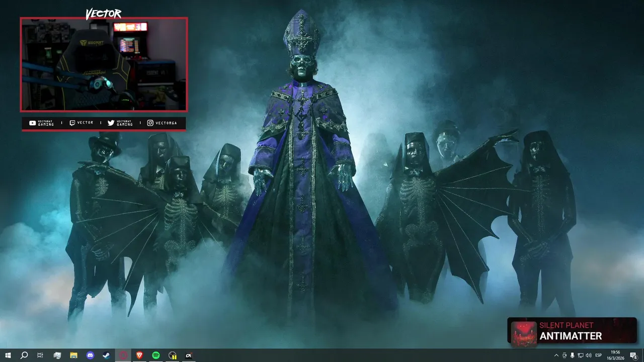Open the clock showing 19:56
644x362 pixels.
pos(615,355)
